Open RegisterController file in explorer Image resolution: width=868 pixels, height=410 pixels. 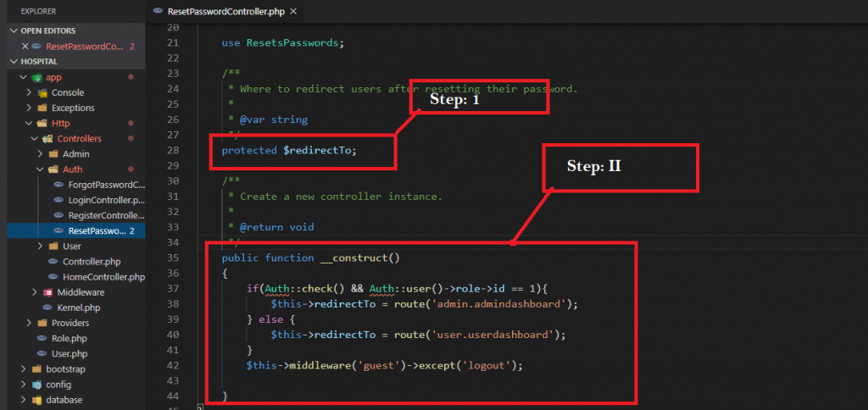pyautogui.click(x=106, y=215)
